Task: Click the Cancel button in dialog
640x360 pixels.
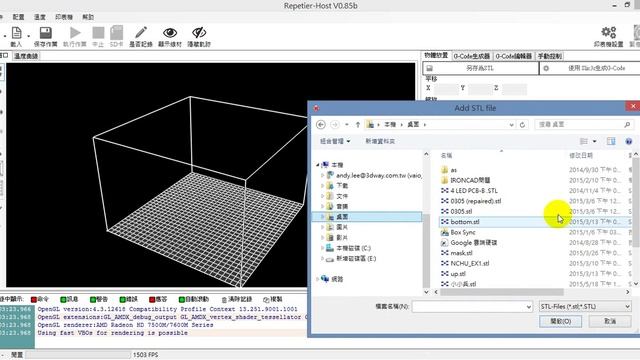Action: click(x=610, y=322)
